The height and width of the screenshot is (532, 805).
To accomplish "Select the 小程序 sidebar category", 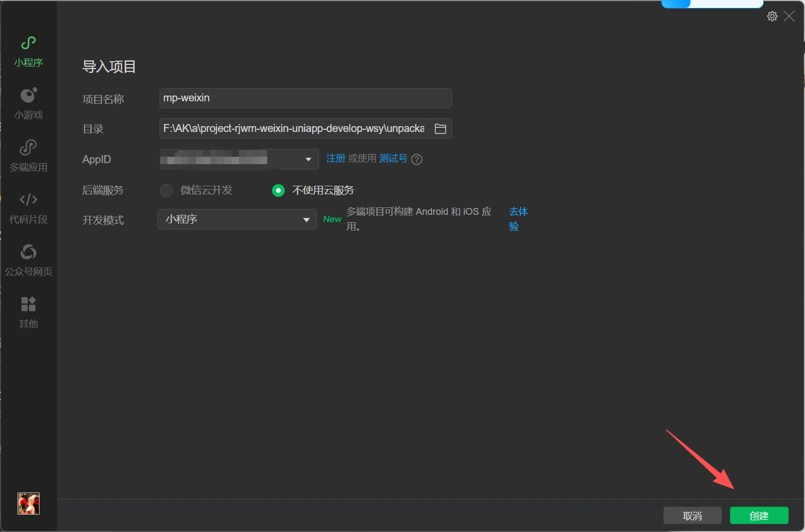I will click(x=29, y=52).
